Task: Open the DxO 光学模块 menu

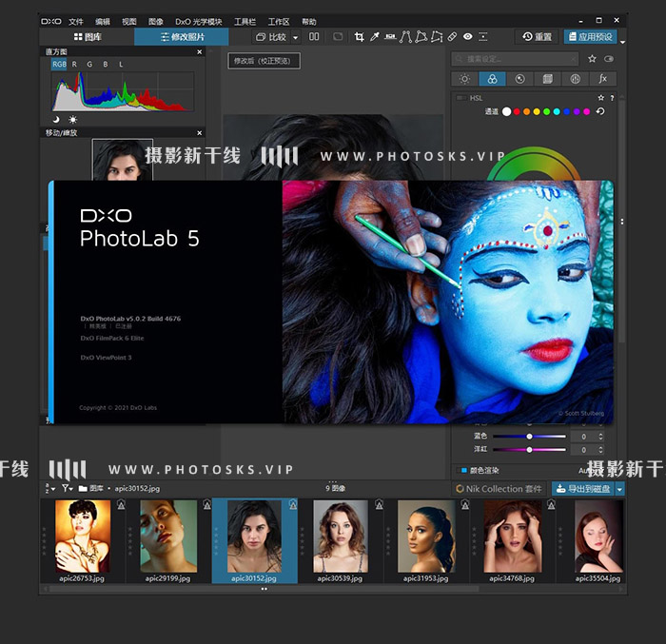Action: tap(199, 21)
